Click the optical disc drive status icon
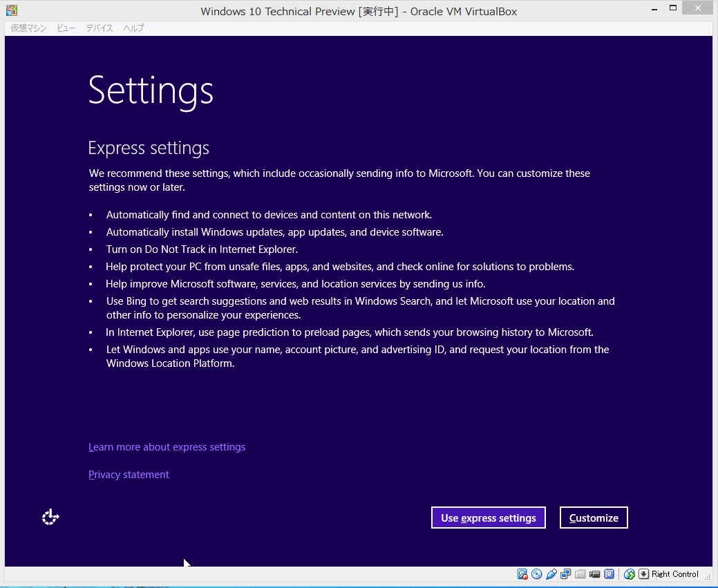The image size is (718, 588). 537,573
